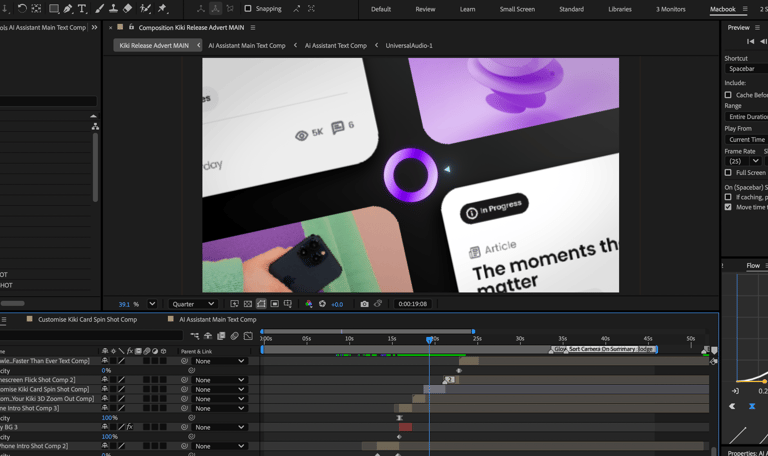This screenshot has height=456, width=768.
Task: Click the Composition Mini-Flowchart timeline icon
Action: [x=195, y=336]
